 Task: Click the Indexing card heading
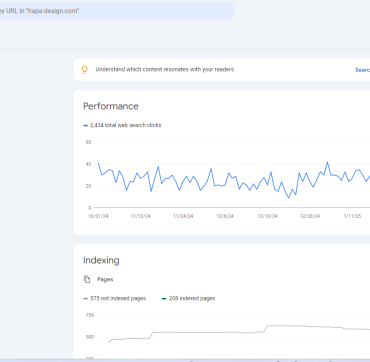point(101,260)
